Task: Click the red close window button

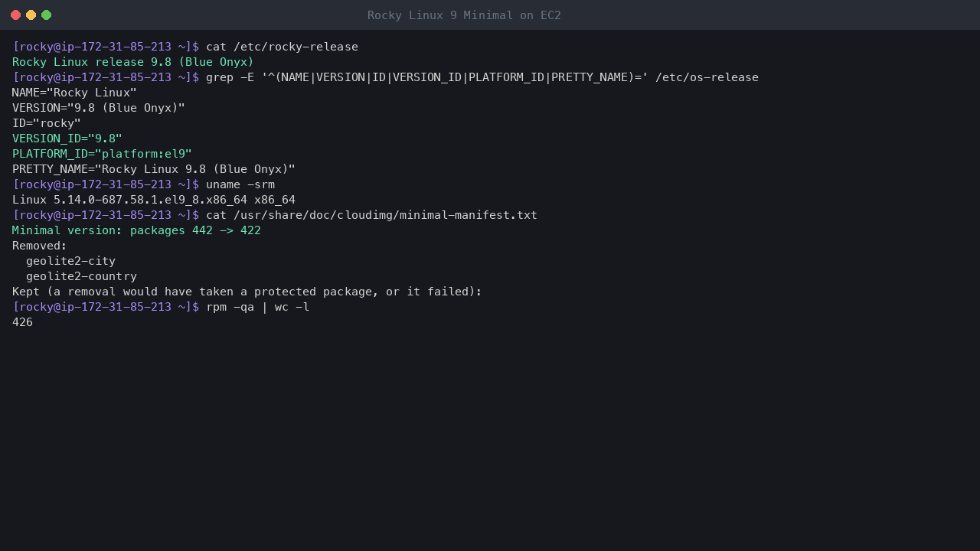Action: coord(15,15)
